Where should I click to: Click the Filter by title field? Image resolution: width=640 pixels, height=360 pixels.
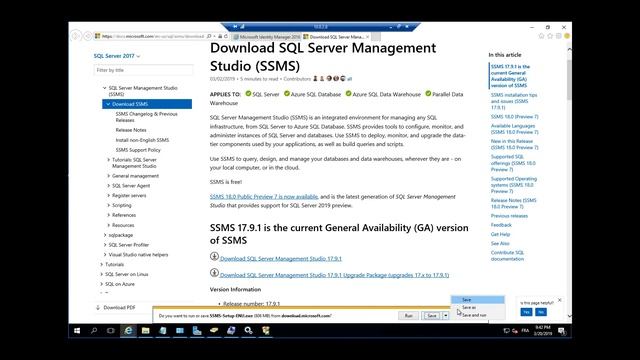click(x=143, y=70)
